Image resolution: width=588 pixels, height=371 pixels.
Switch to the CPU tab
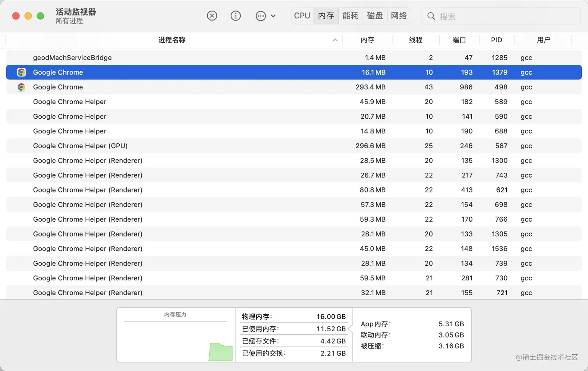(x=302, y=16)
